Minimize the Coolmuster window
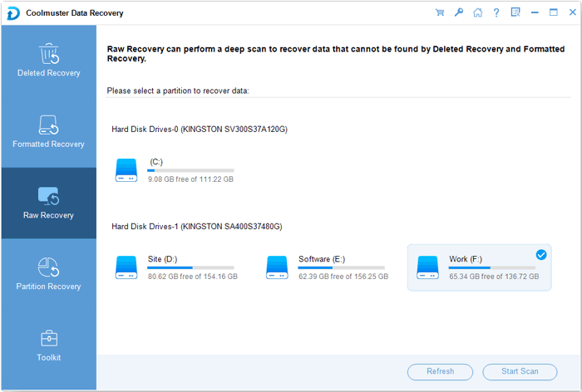The width and height of the screenshot is (582, 392). pos(535,12)
